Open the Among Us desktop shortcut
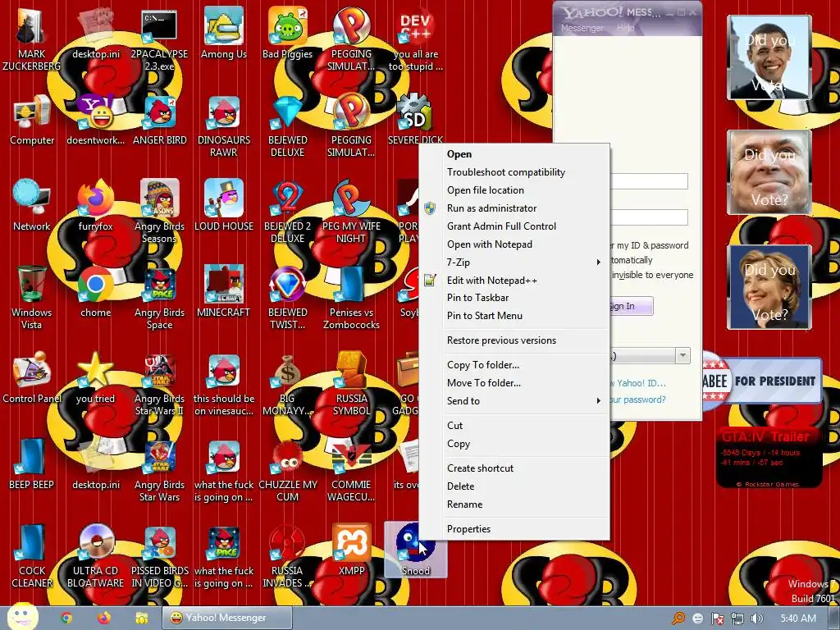This screenshot has height=630, width=840. [223, 32]
